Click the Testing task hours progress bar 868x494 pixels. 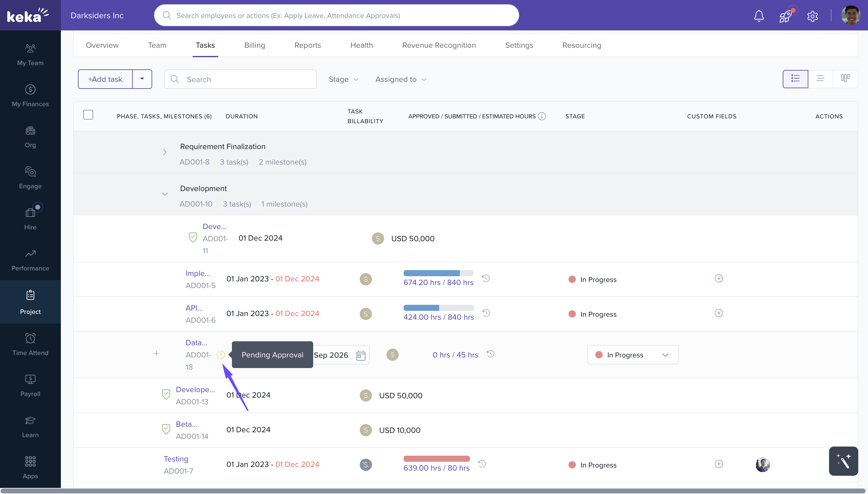[x=436, y=459]
